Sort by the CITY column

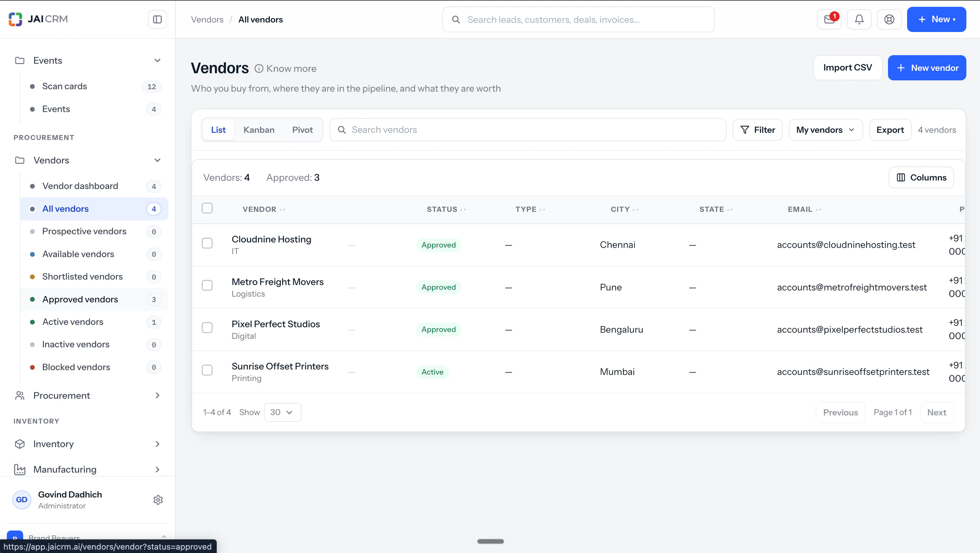625,209
